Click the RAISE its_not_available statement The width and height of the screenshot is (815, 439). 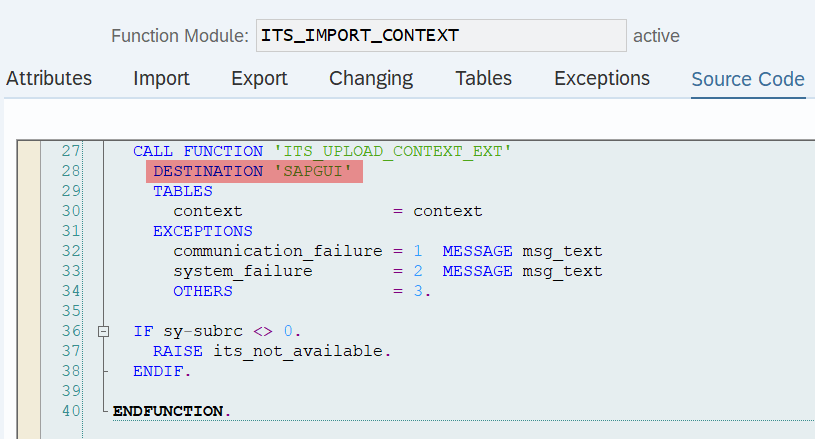tap(272, 351)
